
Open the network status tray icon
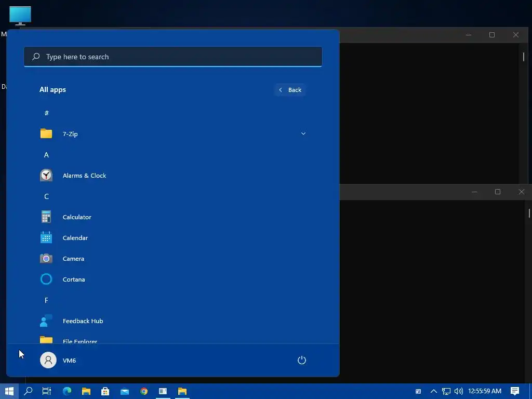point(446,391)
